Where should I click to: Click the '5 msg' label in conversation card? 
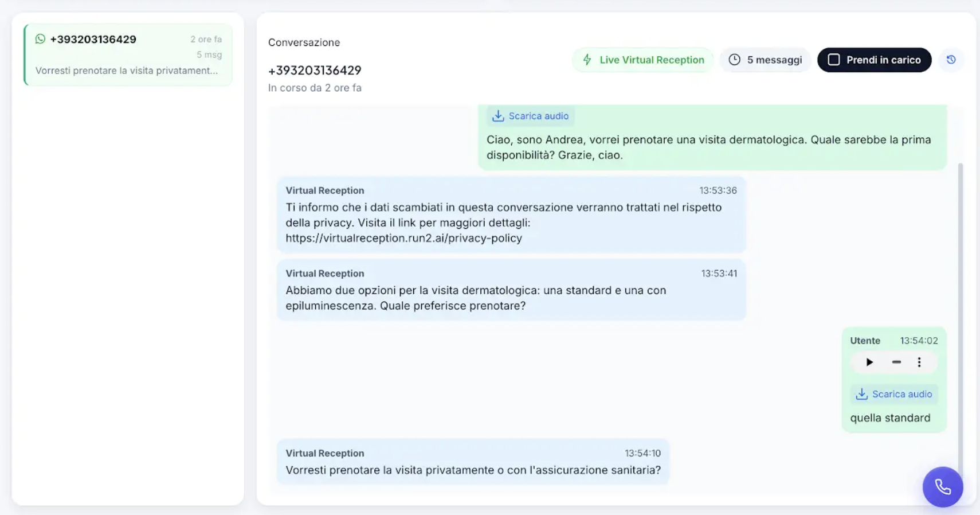[x=209, y=54]
